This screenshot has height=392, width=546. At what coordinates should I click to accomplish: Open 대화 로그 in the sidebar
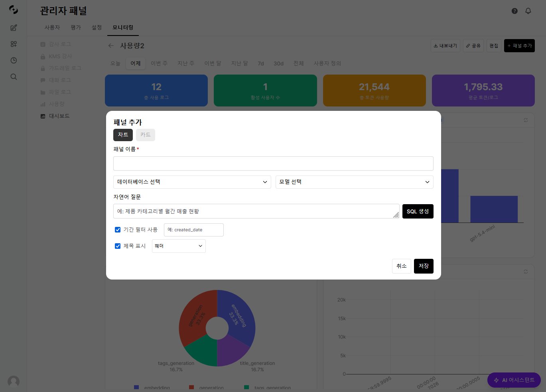56,80
